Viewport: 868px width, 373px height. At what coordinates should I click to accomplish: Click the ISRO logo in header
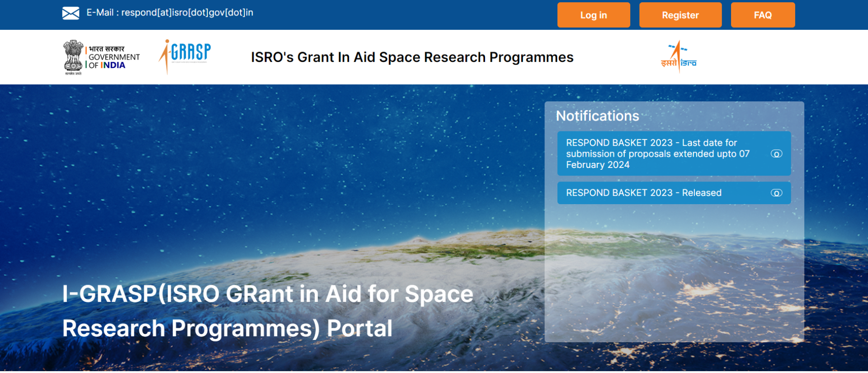(678, 57)
